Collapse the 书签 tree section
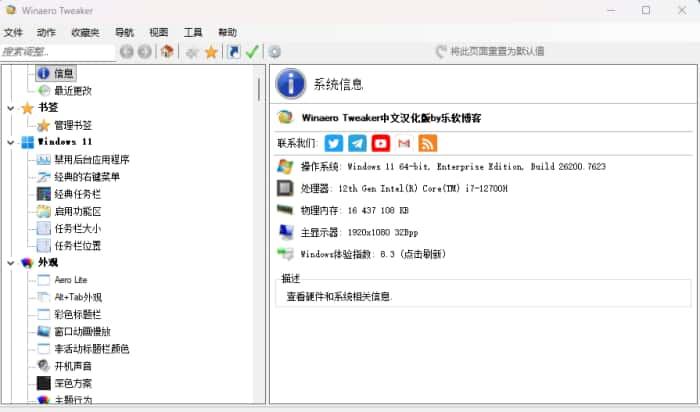The height and width of the screenshot is (412, 700). click(10, 108)
